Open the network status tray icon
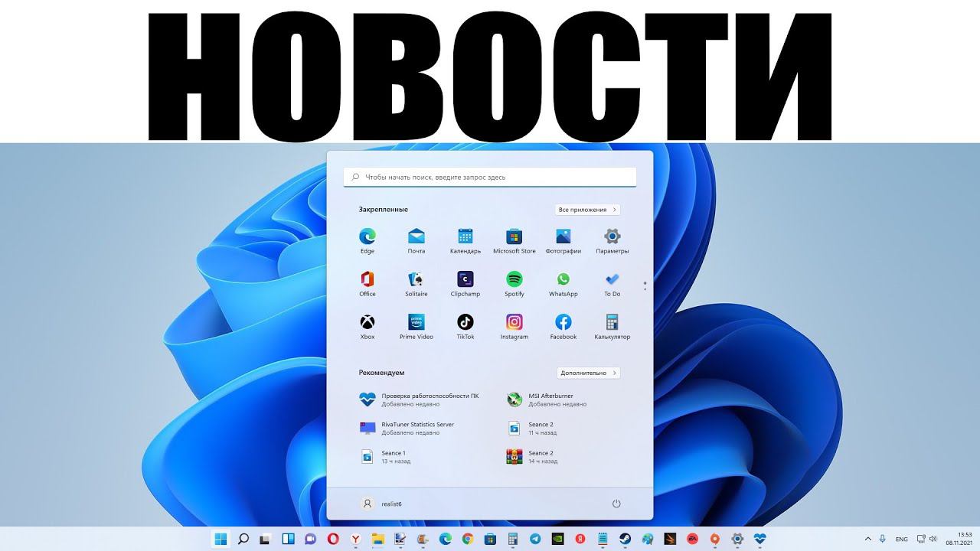980x551 pixels. pyautogui.click(x=921, y=539)
